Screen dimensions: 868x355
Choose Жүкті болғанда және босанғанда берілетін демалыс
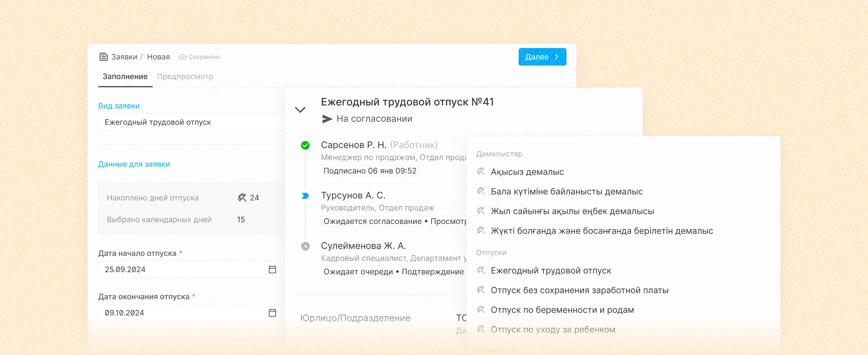(602, 231)
